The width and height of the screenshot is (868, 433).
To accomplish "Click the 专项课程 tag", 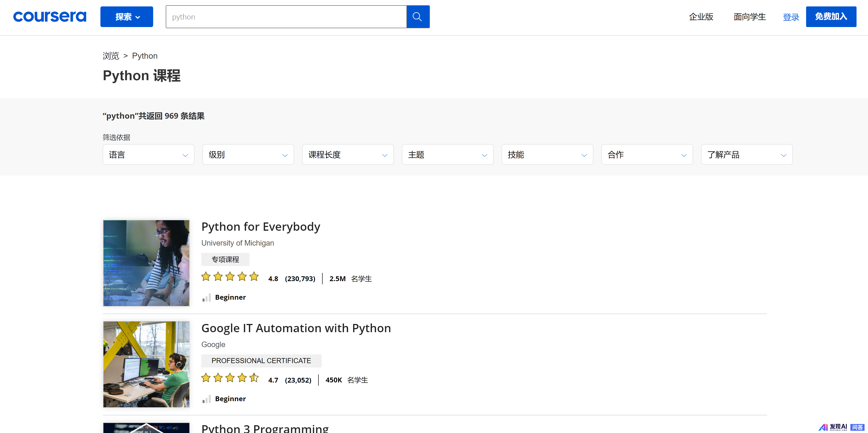I will click(225, 260).
